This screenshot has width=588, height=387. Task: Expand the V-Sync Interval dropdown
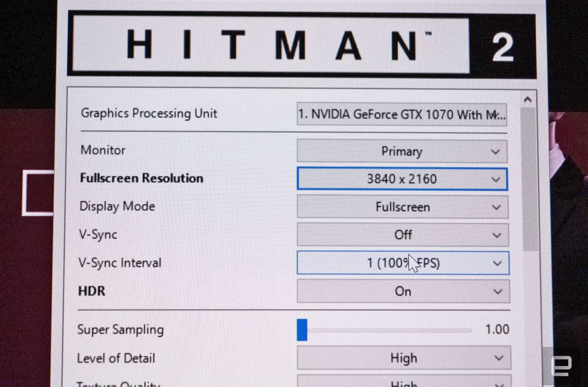click(403, 263)
